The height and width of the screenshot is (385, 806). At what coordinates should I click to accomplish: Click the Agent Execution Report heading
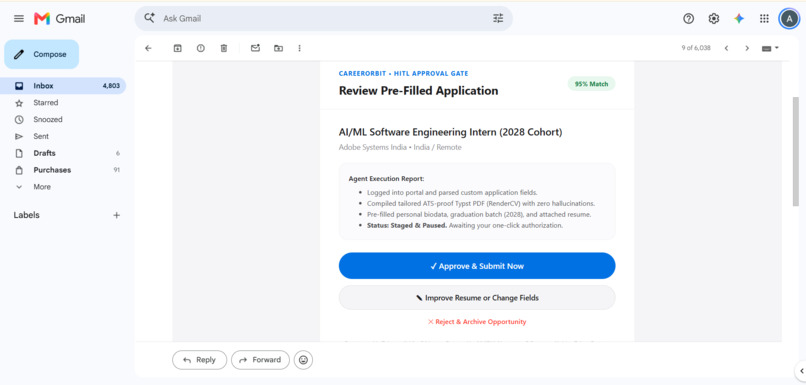click(x=387, y=179)
